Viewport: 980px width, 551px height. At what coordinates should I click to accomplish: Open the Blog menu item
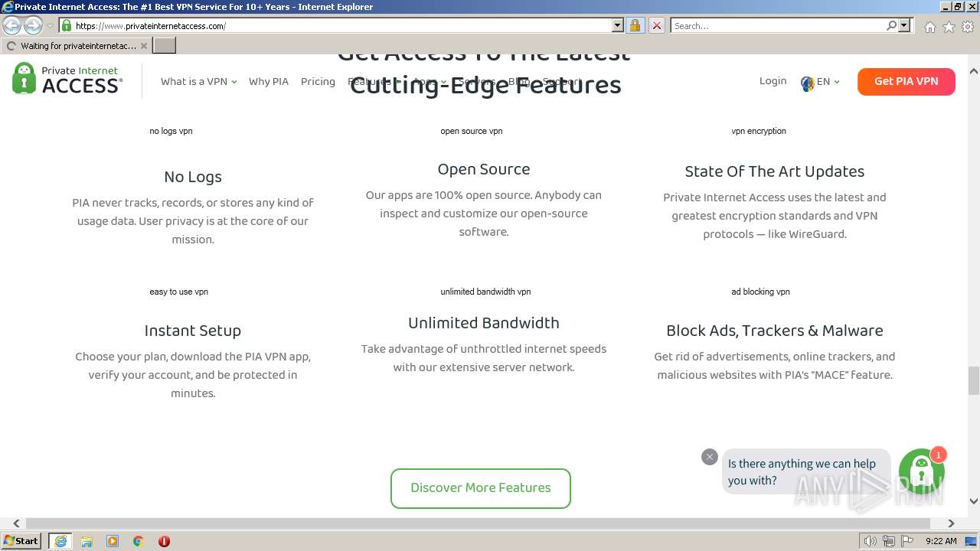click(519, 81)
